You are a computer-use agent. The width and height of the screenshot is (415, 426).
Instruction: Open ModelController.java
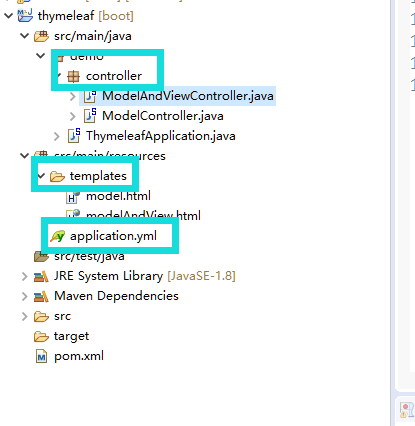pyautogui.click(x=163, y=116)
